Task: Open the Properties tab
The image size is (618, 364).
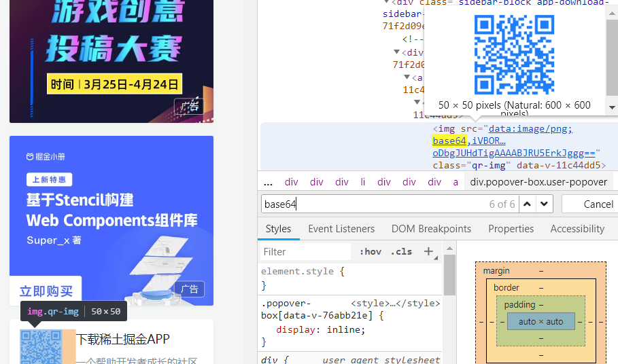Action: [511, 229]
